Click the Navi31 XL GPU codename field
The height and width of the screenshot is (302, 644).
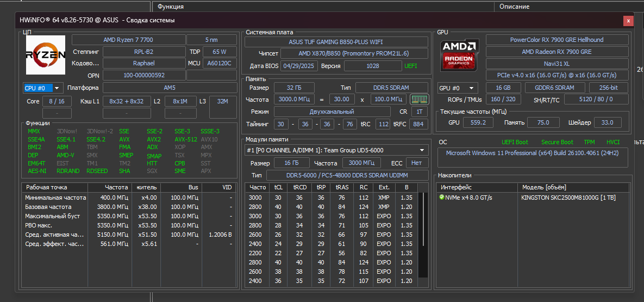coord(558,64)
